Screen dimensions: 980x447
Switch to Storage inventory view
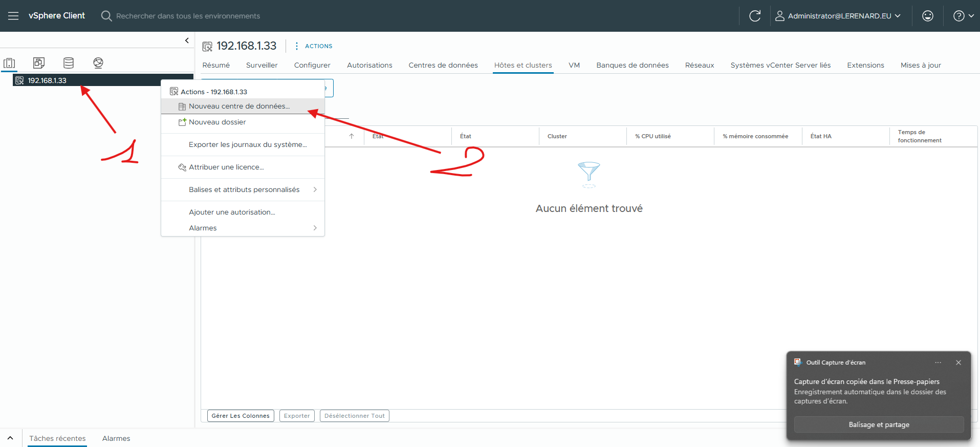69,63
